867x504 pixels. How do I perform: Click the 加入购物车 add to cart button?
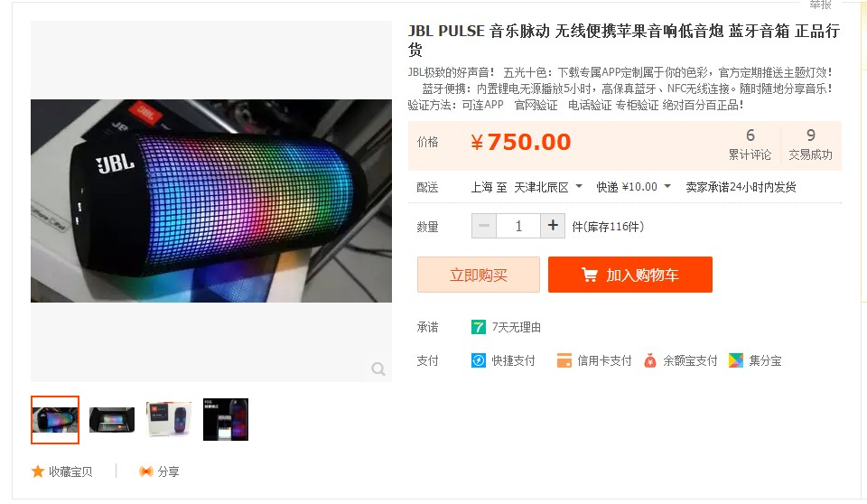pos(630,275)
